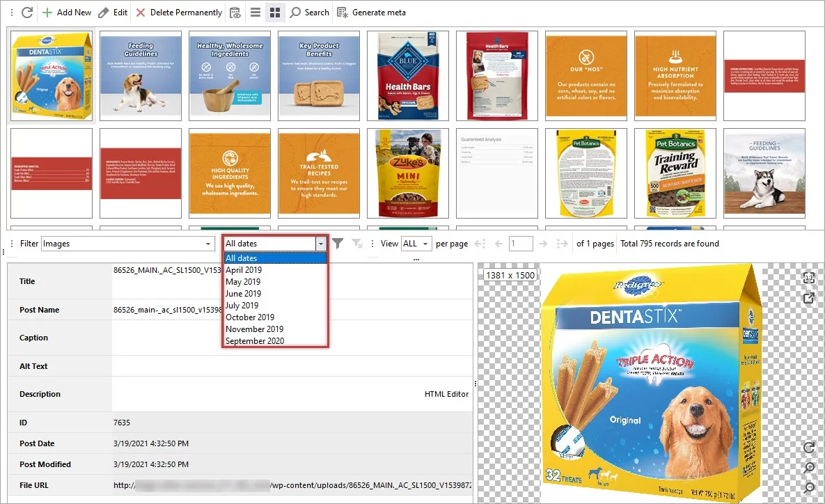Collapse the All dates dropdown arrow
This screenshot has height=504, width=825.
coord(321,243)
